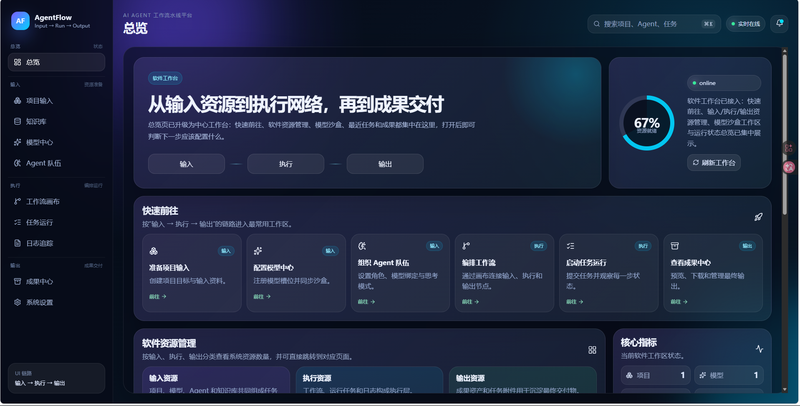Click the 总览 page title at top
This screenshot has height=406, width=800.
[x=135, y=28]
